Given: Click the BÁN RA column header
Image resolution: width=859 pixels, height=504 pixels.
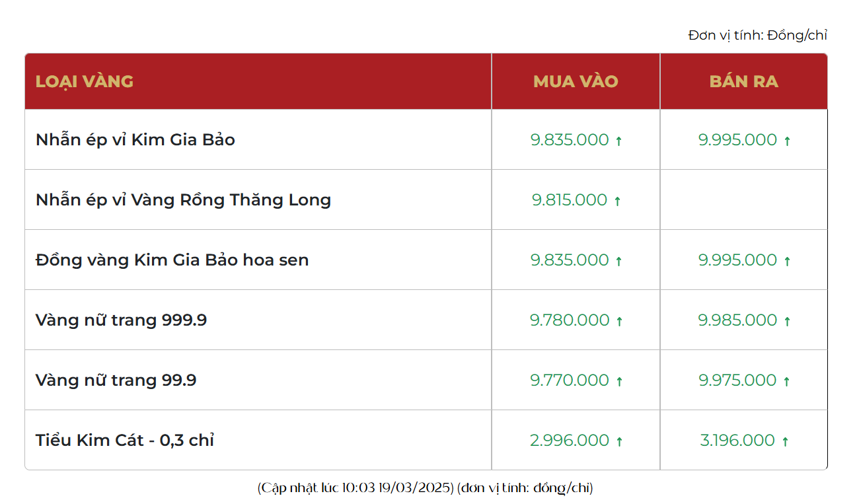Looking at the screenshot, I should 743,81.
